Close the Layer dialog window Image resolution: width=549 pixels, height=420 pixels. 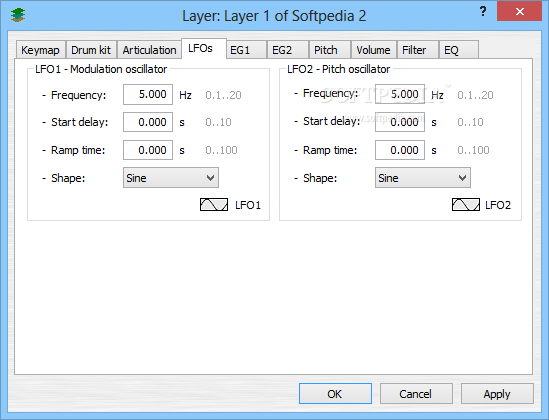tap(520, 12)
